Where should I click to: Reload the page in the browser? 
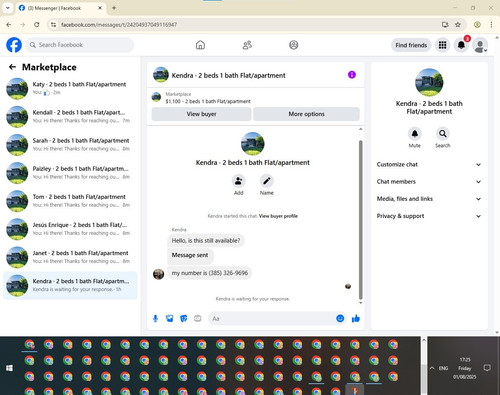coord(37,25)
